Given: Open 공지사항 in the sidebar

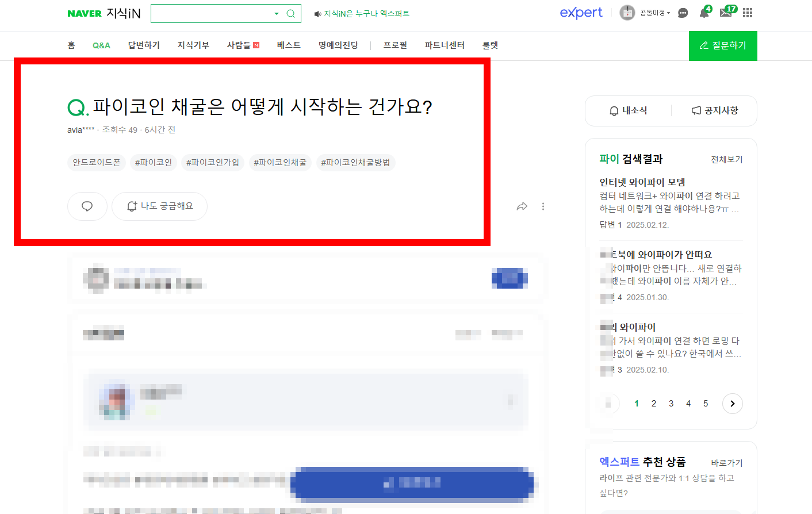Looking at the screenshot, I should click(x=714, y=110).
